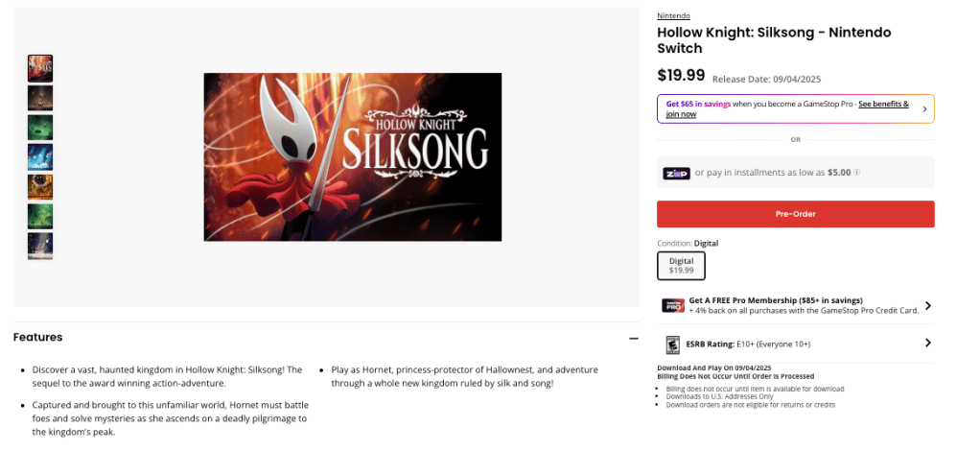The width and height of the screenshot is (980, 451).
Task: Open the free Pro Membership offer chevron
Action: pyautogui.click(x=927, y=305)
